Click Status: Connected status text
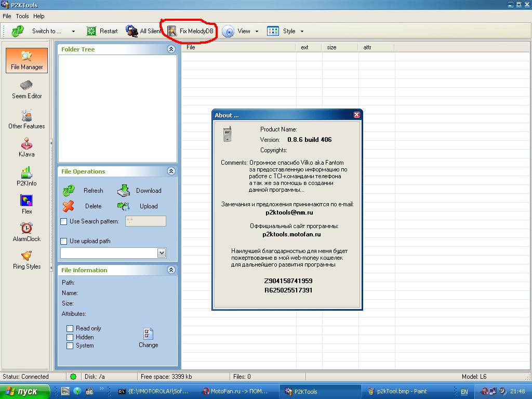This screenshot has width=532, height=399. (x=25, y=377)
